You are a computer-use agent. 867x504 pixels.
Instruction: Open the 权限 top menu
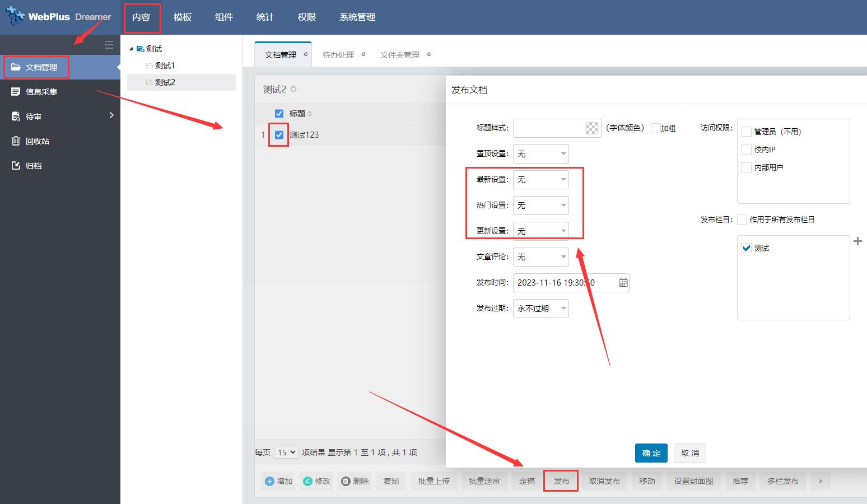click(307, 17)
